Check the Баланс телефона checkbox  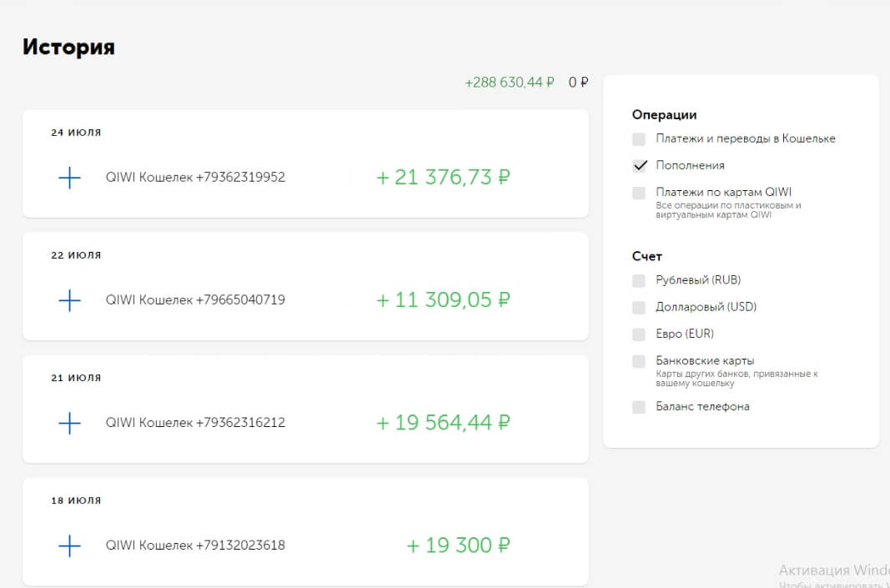tap(639, 407)
